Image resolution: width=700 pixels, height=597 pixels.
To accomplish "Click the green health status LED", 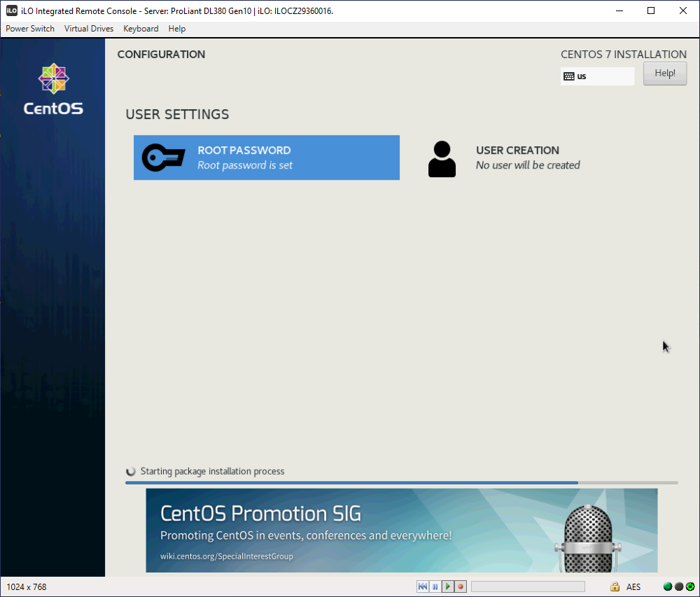I will point(668,587).
